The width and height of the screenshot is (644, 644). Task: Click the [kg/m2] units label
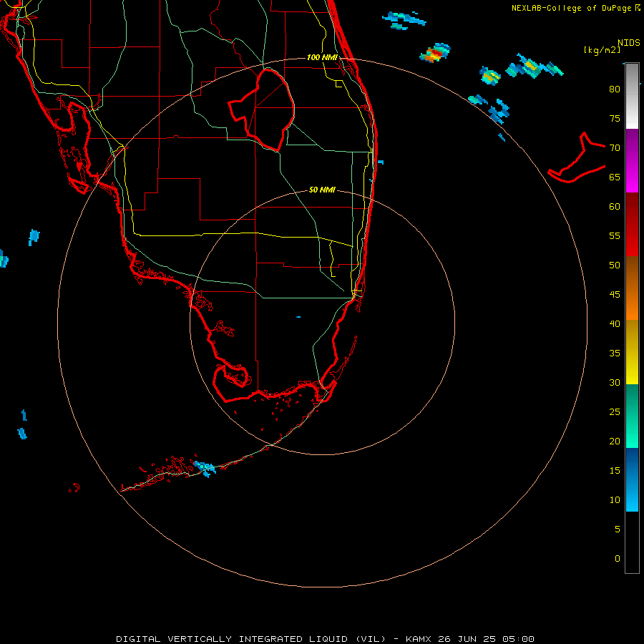pos(602,50)
